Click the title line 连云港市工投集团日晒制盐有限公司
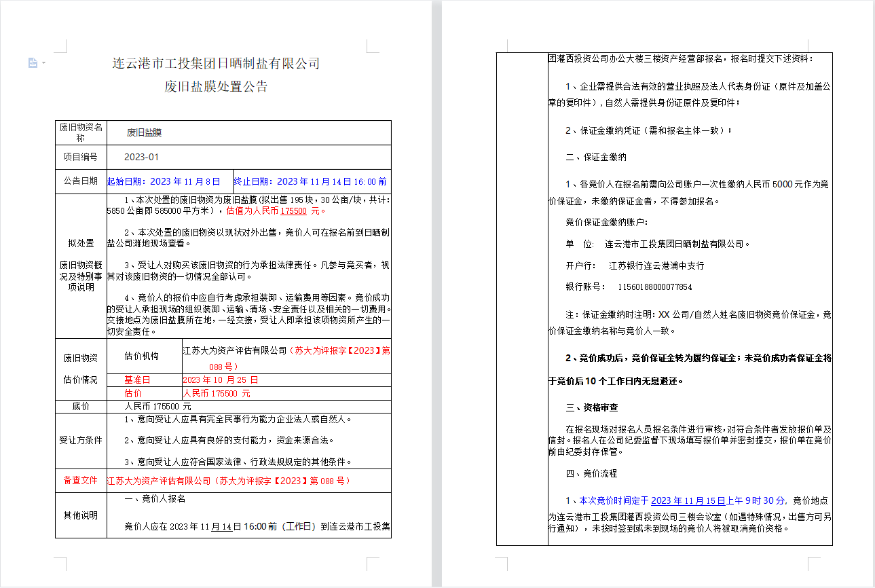875x588 pixels. coord(215,64)
